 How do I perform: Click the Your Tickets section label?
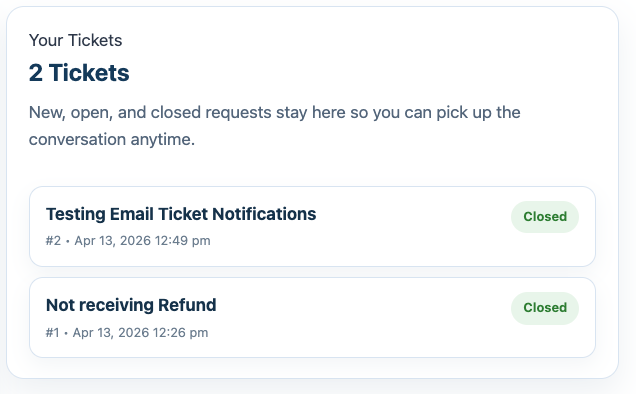[x=75, y=41]
